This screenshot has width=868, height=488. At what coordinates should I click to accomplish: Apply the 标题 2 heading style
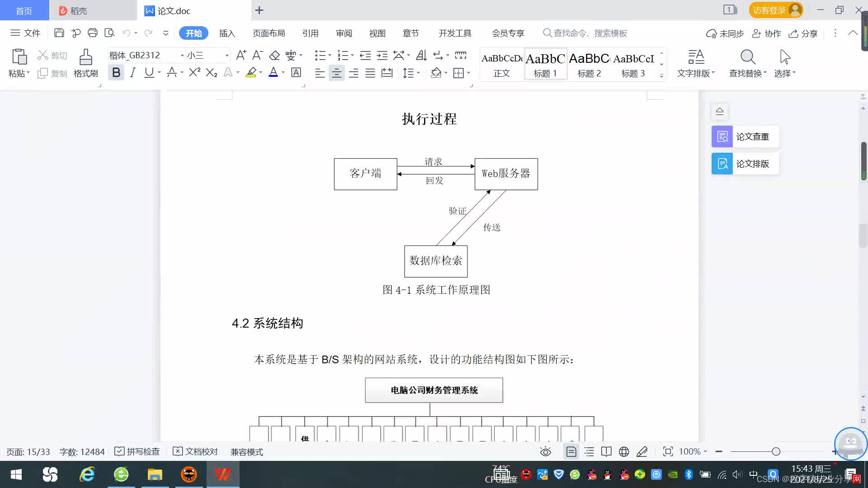coord(589,64)
